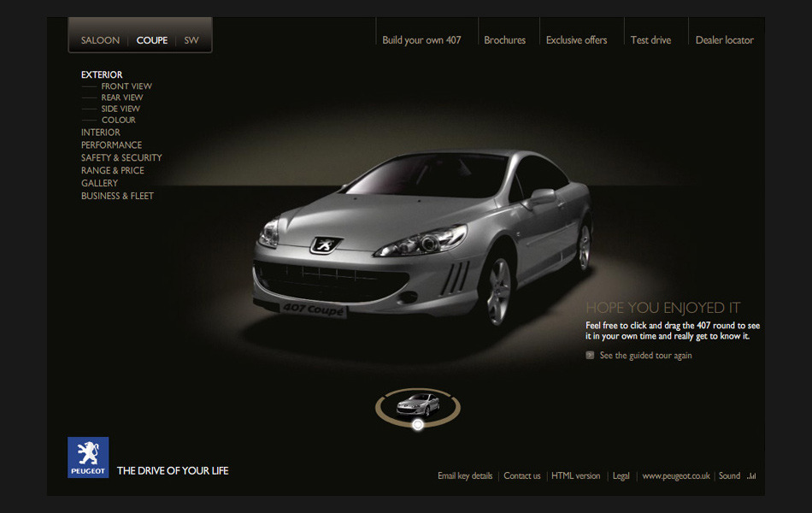Switch to the COUPE tab
Screen dimensions: 812x513
click(x=152, y=40)
